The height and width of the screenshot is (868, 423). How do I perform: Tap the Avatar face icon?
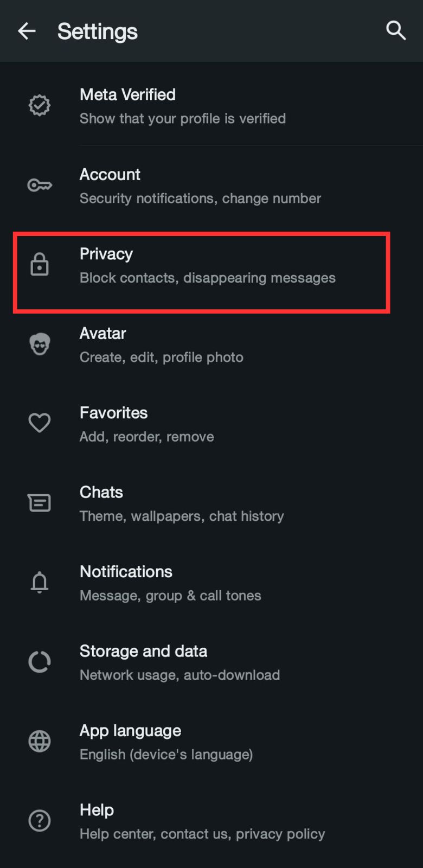tap(40, 344)
